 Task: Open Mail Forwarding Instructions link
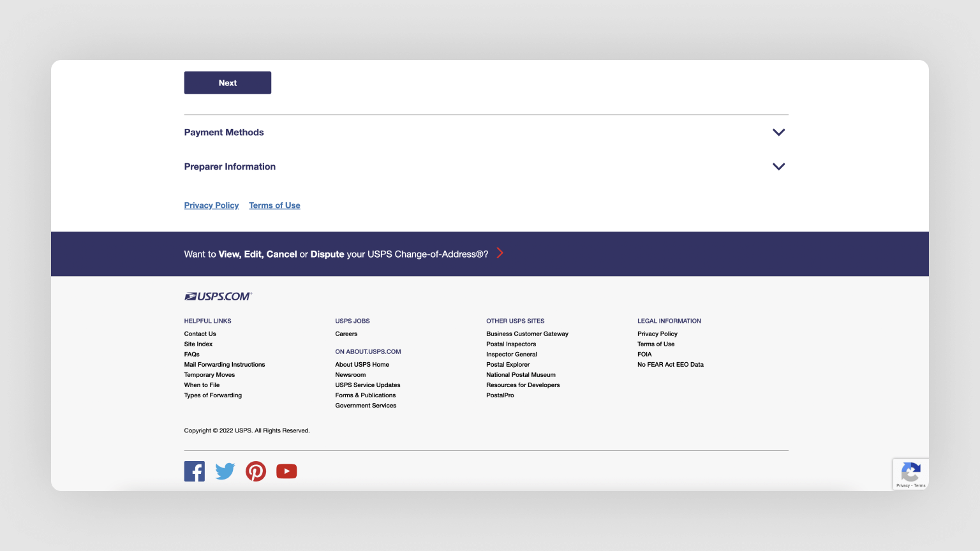tap(225, 365)
